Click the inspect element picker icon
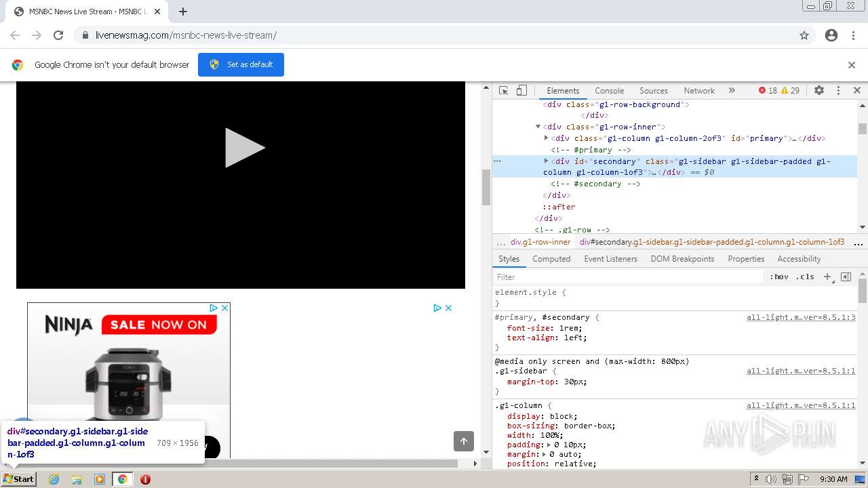868x488 pixels. [x=503, y=90]
